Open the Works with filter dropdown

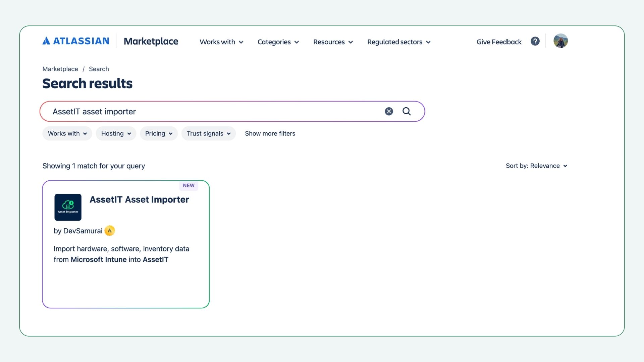coord(67,133)
